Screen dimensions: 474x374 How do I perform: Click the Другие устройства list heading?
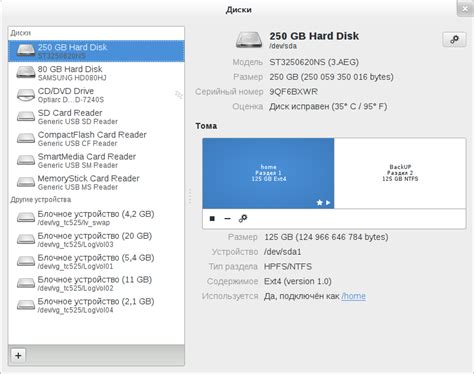[41, 200]
